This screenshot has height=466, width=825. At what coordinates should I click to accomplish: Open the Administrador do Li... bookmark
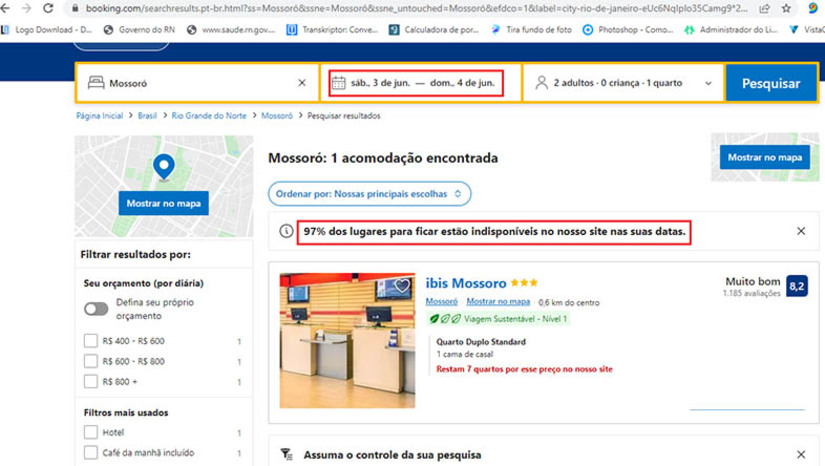[x=731, y=30]
